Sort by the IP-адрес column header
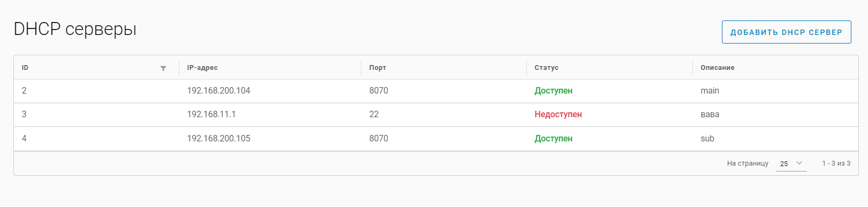Viewport: 868px width, 207px height. [202, 68]
